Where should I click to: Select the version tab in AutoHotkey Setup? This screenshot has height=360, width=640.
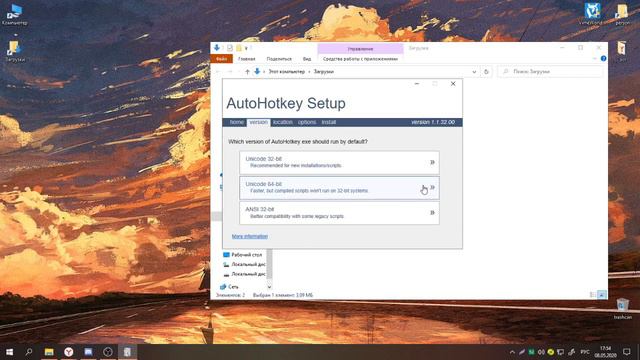[258, 122]
